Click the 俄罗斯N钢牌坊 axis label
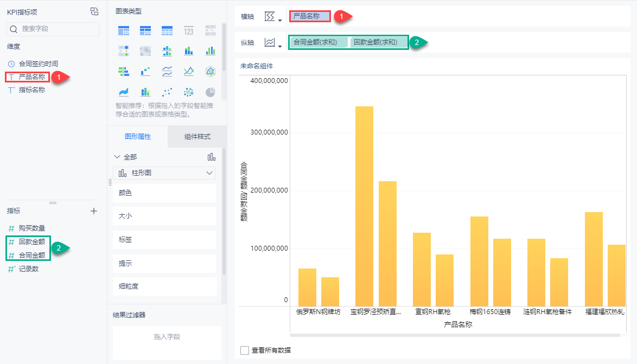The height and width of the screenshot is (364, 637). pos(318,312)
